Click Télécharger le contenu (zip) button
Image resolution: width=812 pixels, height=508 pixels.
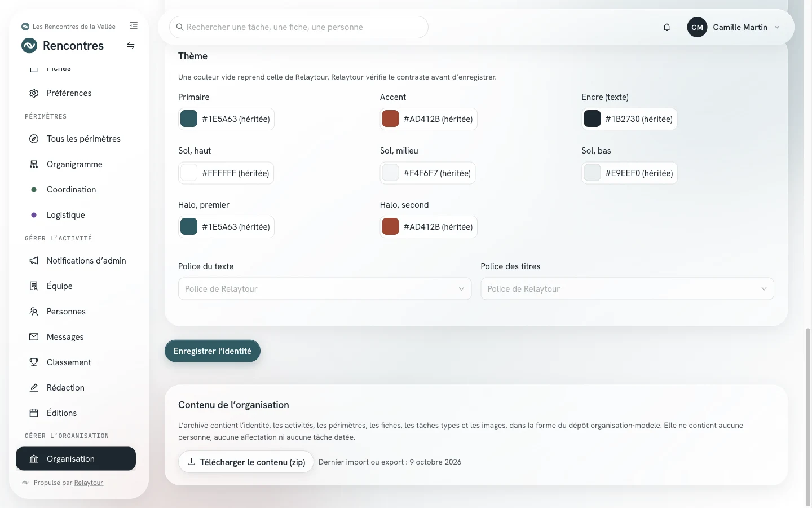(246, 462)
